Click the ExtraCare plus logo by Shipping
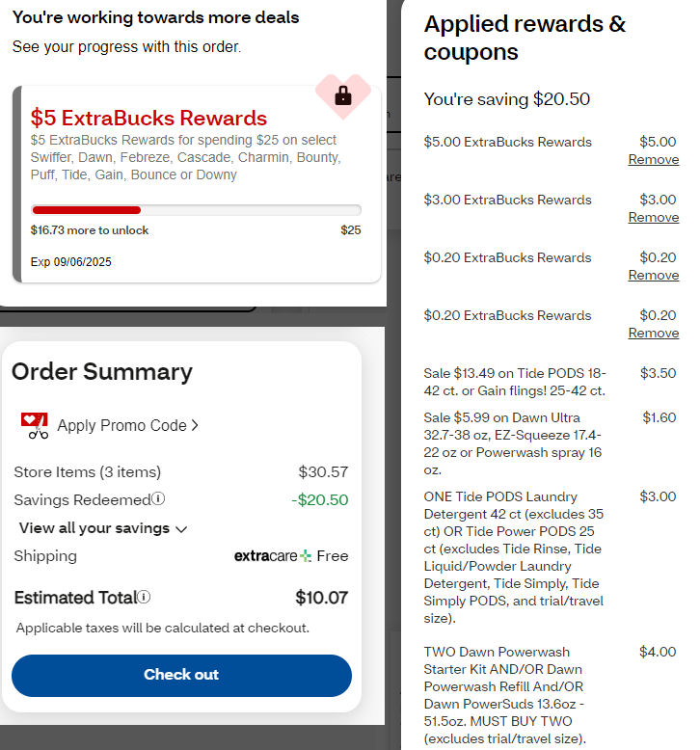 306,556
